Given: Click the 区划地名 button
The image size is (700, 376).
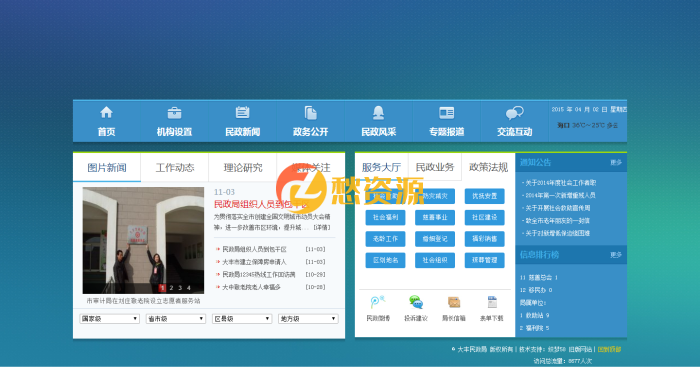Looking at the screenshot, I should (385, 260).
